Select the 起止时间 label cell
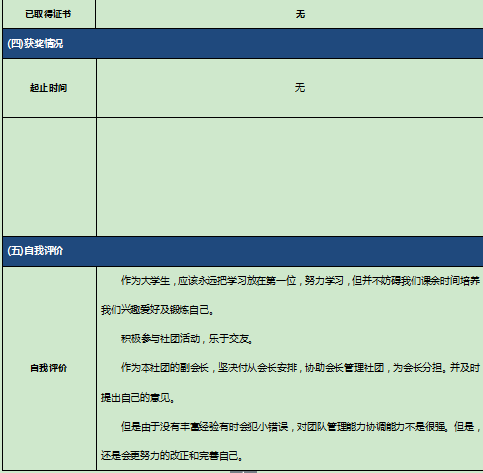Viewport: 483px width, 473px height. 49,88
